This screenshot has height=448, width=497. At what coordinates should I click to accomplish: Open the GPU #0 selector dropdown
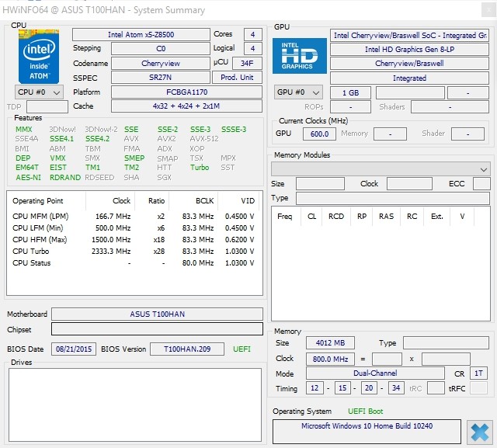(x=298, y=92)
